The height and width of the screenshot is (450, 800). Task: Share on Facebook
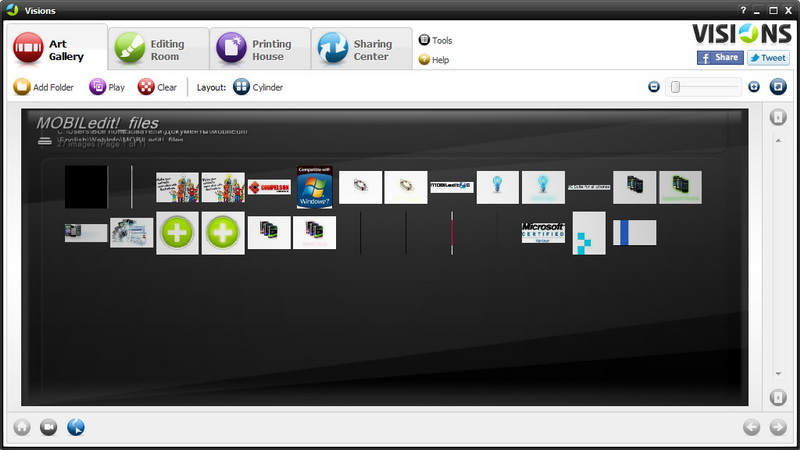coord(720,58)
